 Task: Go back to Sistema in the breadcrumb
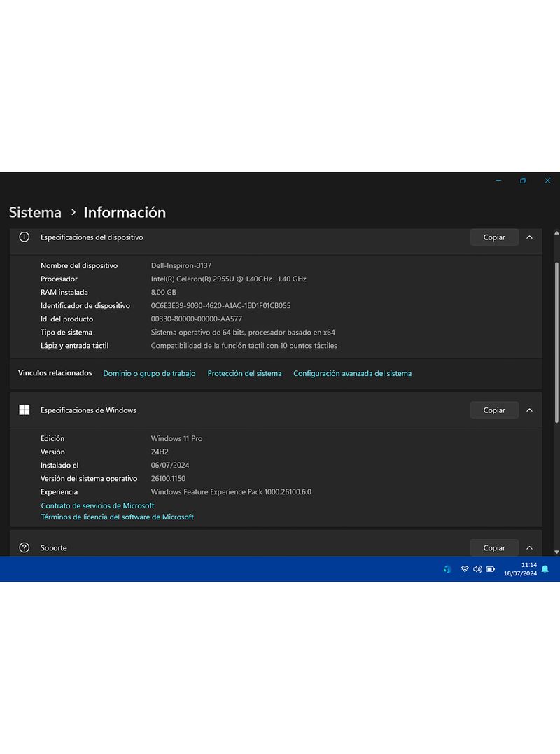pyautogui.click(x=35, y=212)
